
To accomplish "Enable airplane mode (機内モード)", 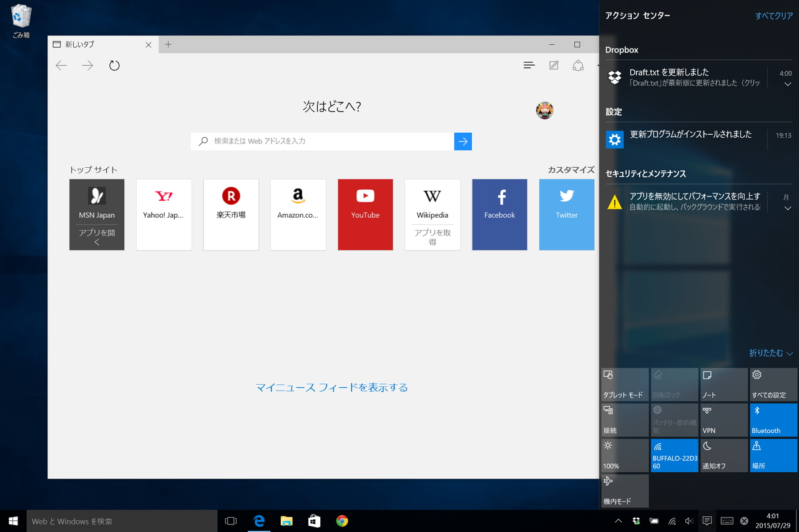I will click(624, 491).
